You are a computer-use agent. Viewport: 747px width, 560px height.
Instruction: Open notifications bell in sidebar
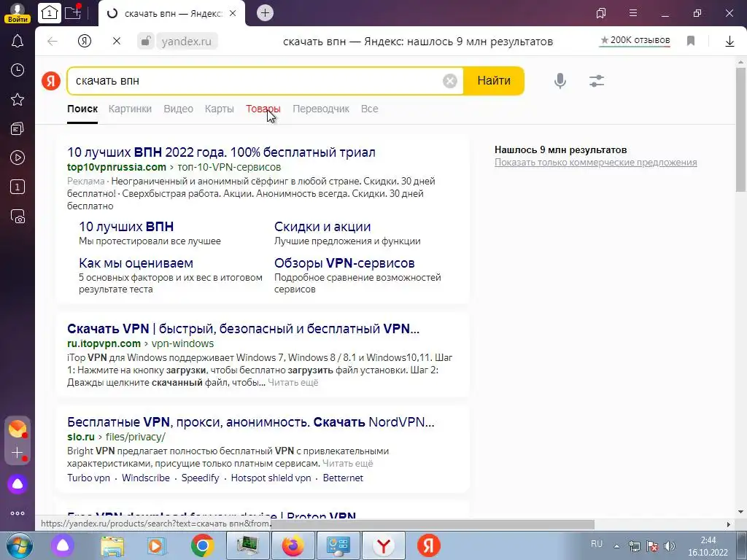pyautogui.click(x=18, y=42)
